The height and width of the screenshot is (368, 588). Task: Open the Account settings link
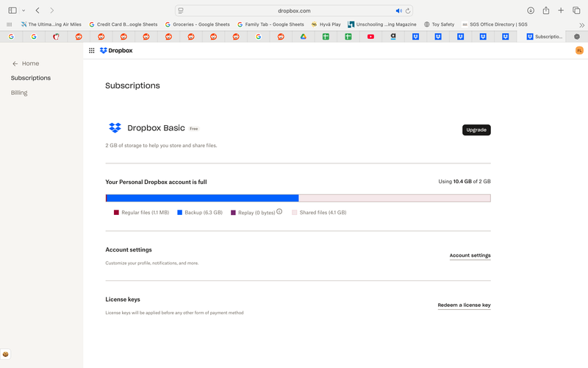tap(470, 255)
